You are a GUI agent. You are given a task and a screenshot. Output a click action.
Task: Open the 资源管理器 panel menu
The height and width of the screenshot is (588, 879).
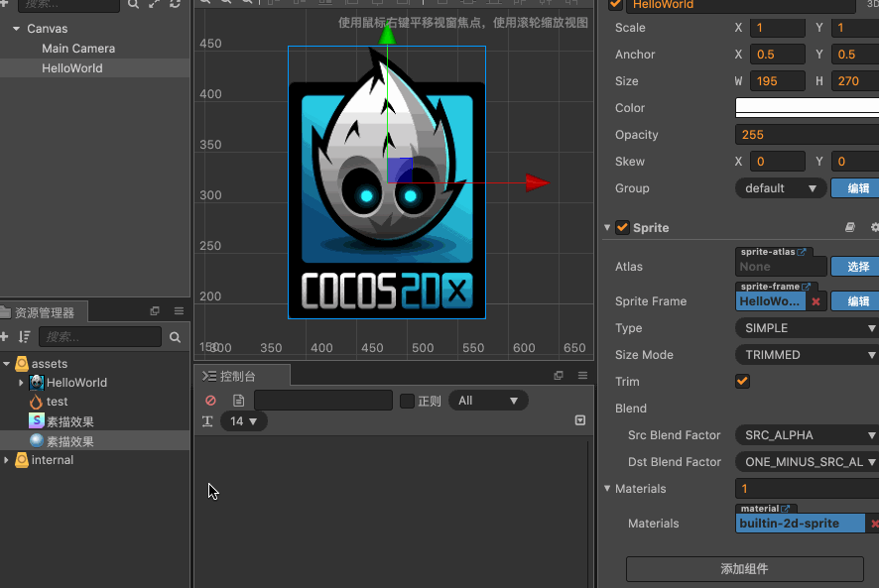179,310
